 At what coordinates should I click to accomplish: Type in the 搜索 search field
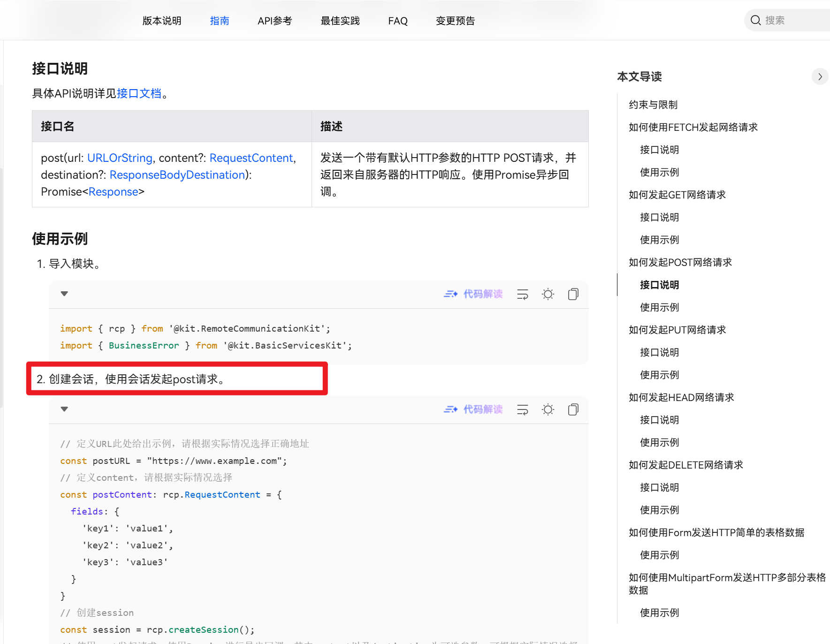793,20
